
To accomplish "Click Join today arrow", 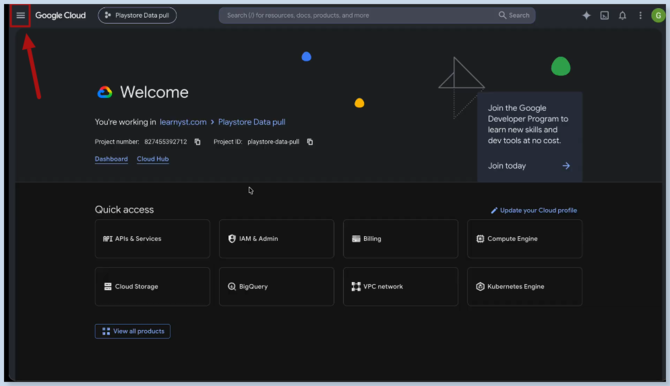I will [x=566, y=165].
